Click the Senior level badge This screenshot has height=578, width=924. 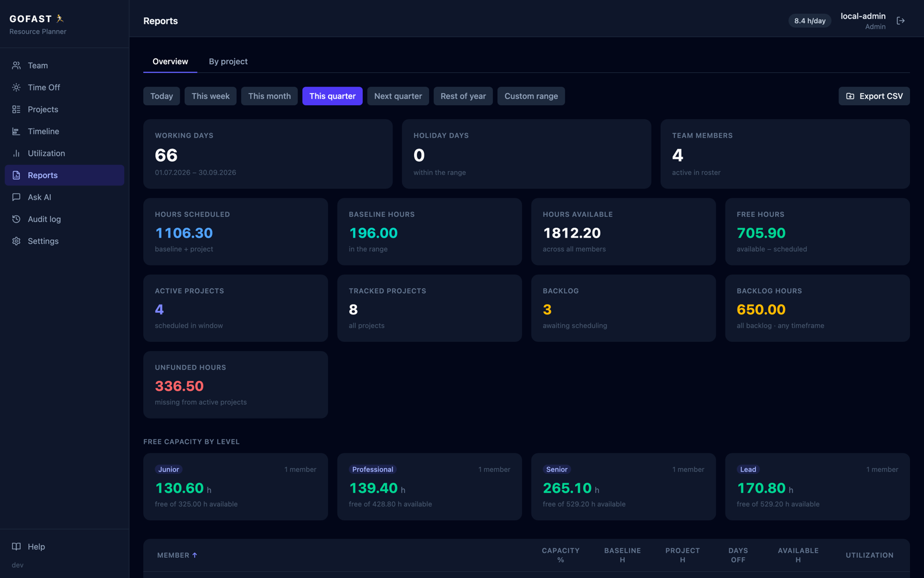[557, 469]
